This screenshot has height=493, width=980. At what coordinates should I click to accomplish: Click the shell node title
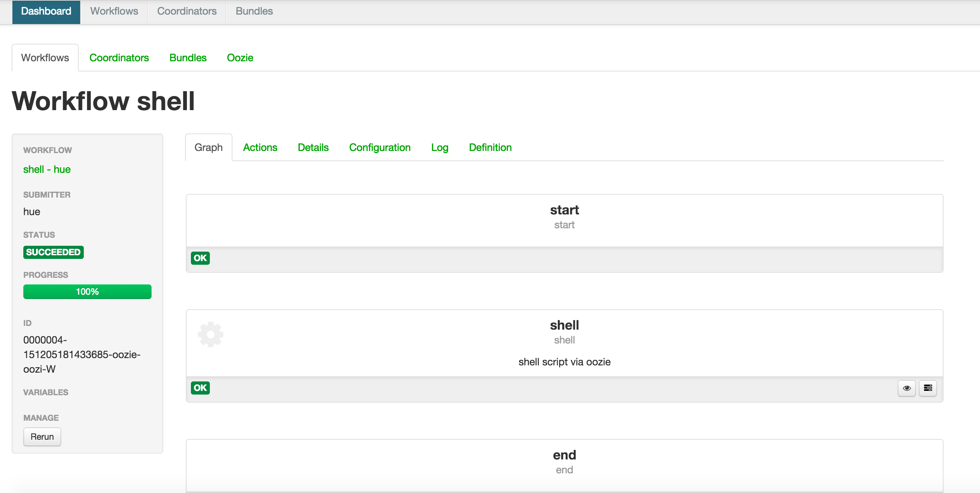click(564, 325)
